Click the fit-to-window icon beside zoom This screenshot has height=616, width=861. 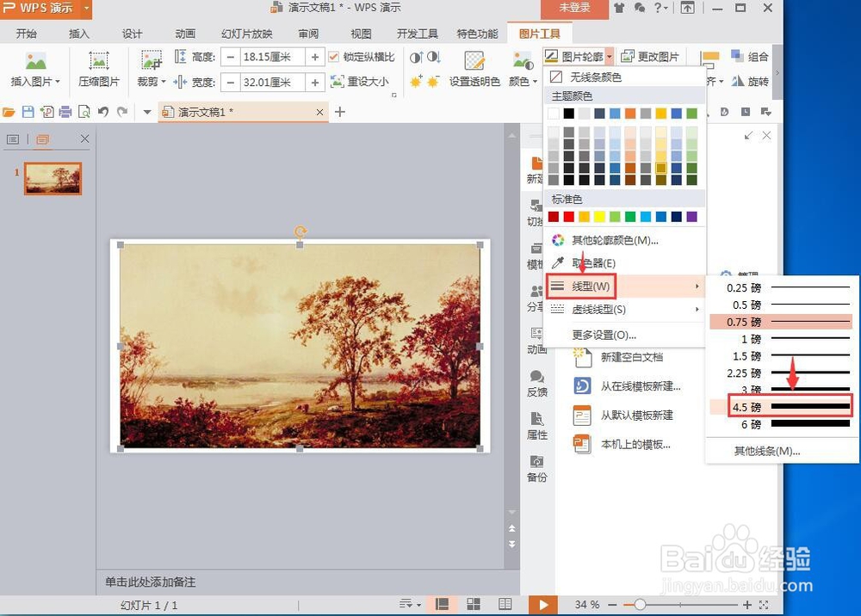click(764, 605)
